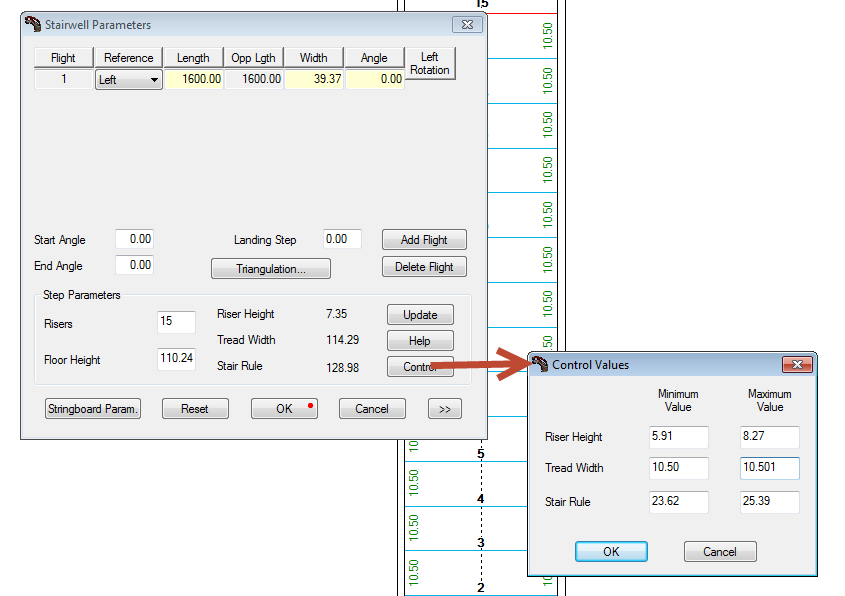845x596 pixels.
Task: Cancel the Stairwell Parameters dialog
Action: tap(372, 409)
